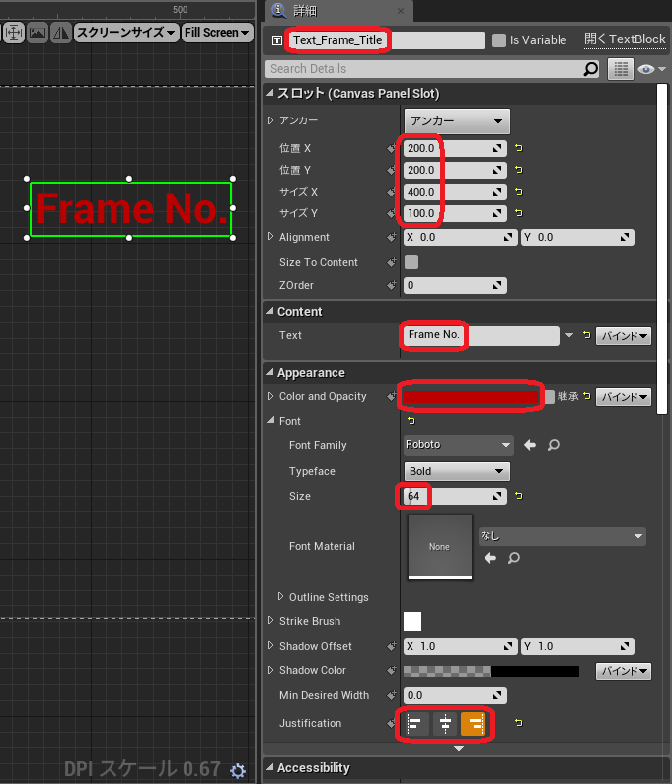Viewport: 672px width, 784px height.
Task: Reset 位置 X to default
Action: 519,148
